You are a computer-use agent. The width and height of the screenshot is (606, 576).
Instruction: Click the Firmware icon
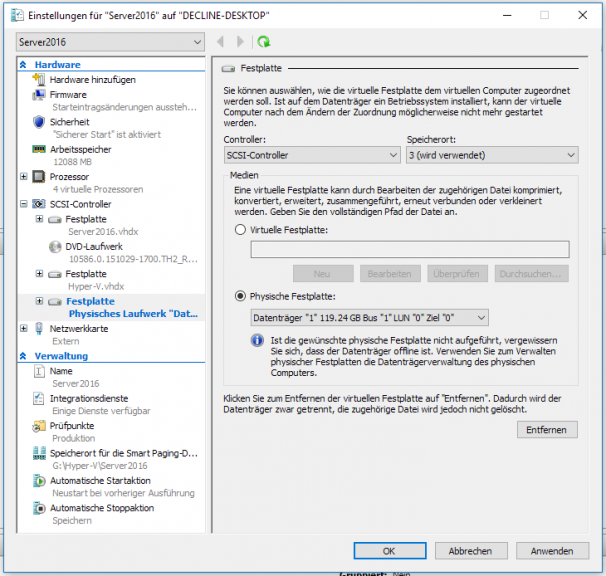coord(39,94)
